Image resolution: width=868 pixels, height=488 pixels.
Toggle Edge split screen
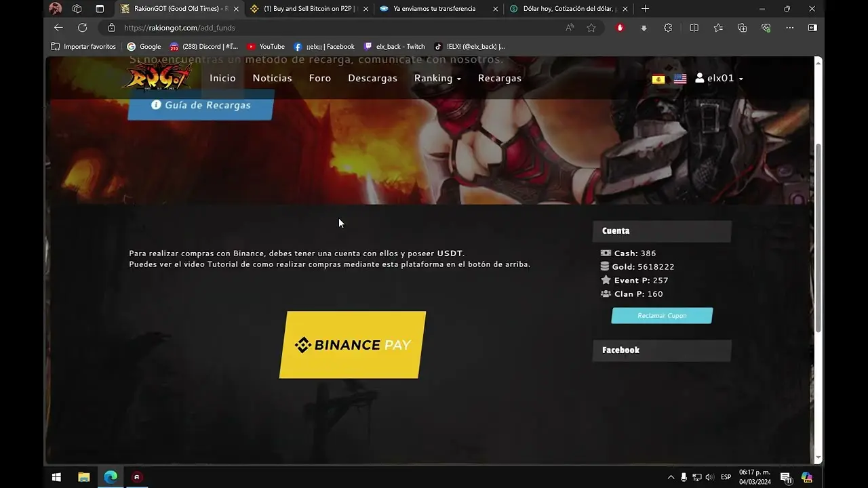(694, 28)
